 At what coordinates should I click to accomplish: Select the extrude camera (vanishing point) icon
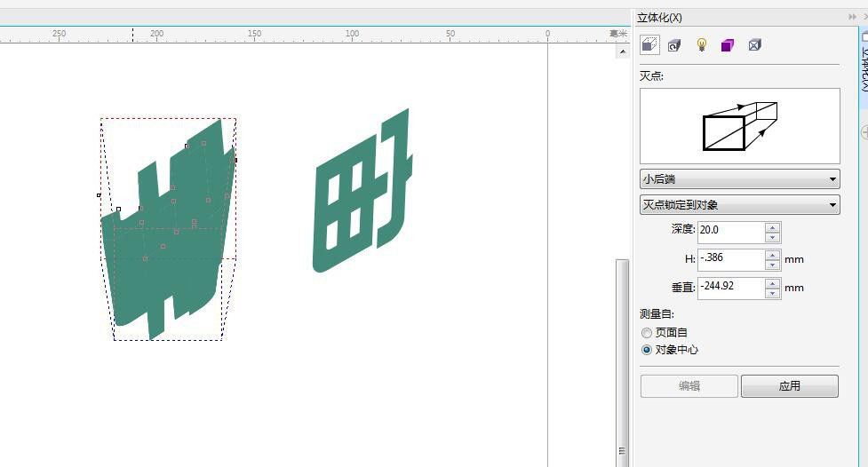click(x=649, y=44)
